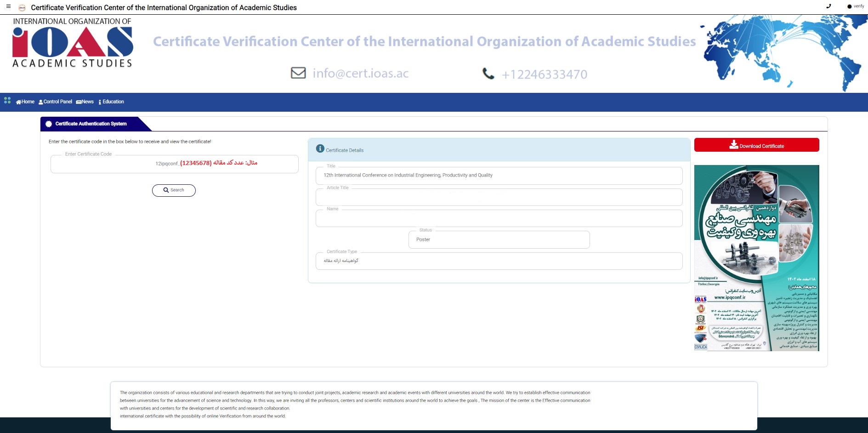Click the IOAS Academic Studies logo
The width and height of the screenshot is (868, 433).
coord(72,43)
